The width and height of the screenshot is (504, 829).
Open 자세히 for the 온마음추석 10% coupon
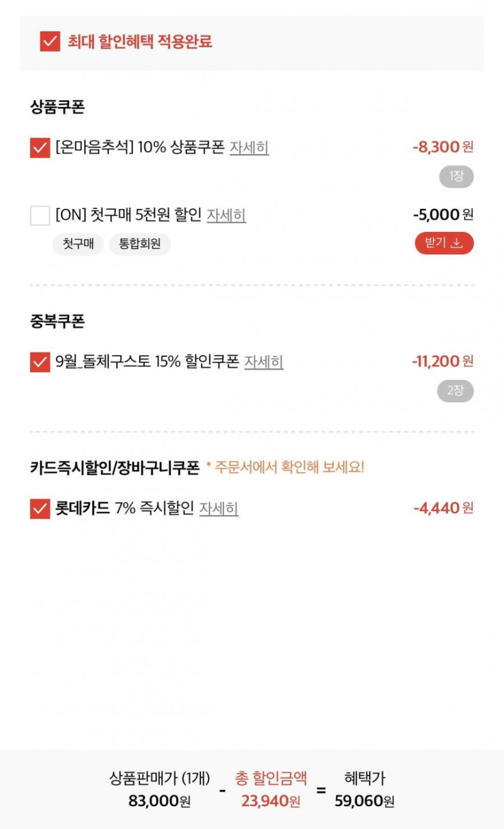click(249, 147)
